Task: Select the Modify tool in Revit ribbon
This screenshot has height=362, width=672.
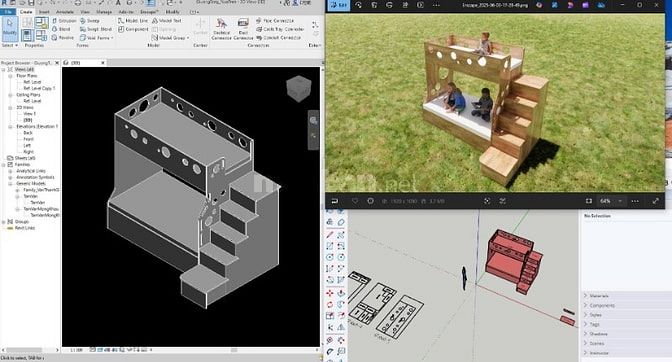Action: (x=9, y=28)
